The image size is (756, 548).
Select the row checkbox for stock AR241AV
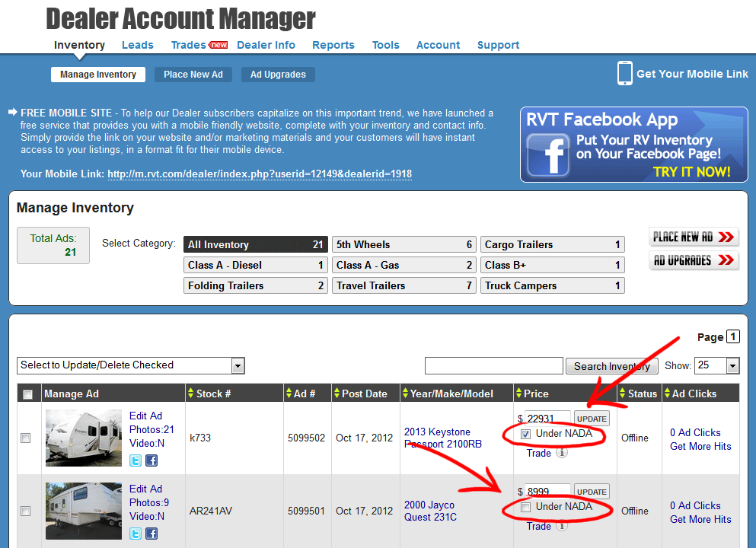click(x=26, y=511)
